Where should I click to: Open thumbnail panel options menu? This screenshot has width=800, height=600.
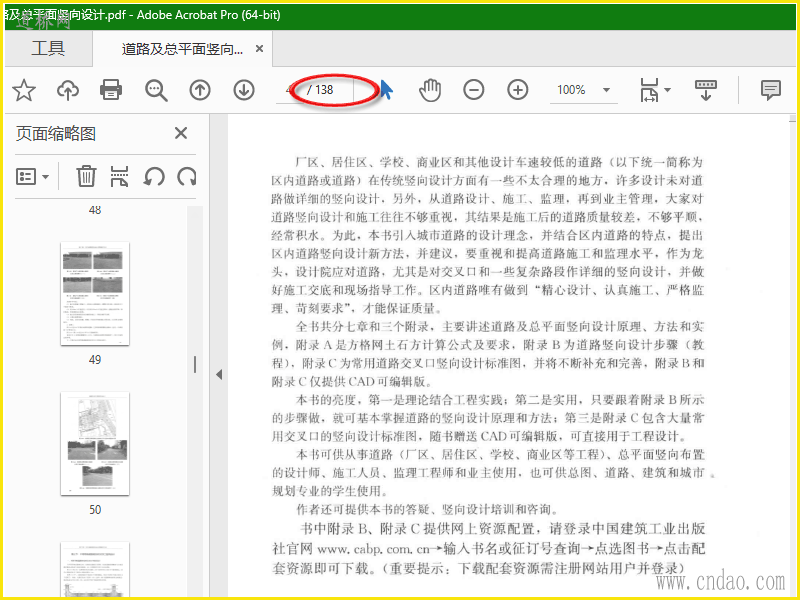[x=33, y=177]
